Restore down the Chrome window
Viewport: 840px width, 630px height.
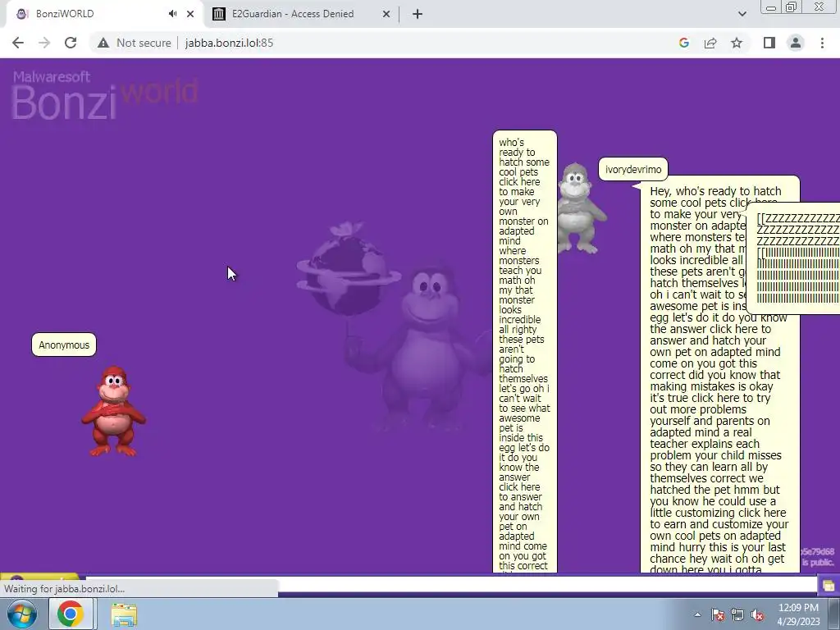[x=792, y=7]
